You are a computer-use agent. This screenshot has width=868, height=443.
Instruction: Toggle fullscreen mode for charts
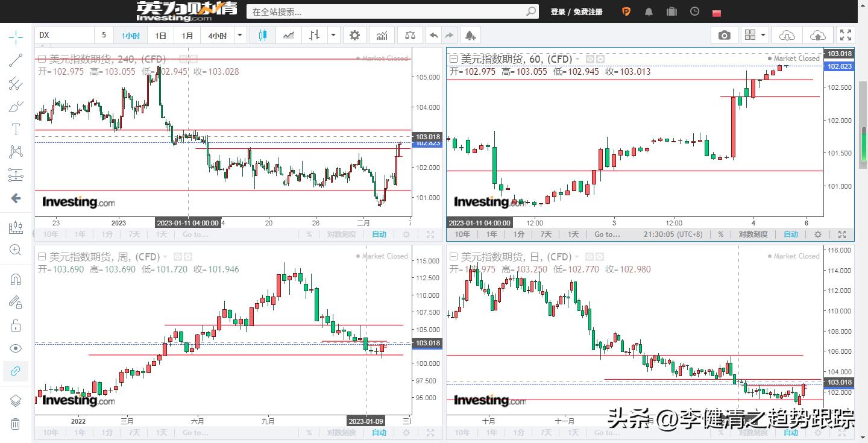[846, 36]
